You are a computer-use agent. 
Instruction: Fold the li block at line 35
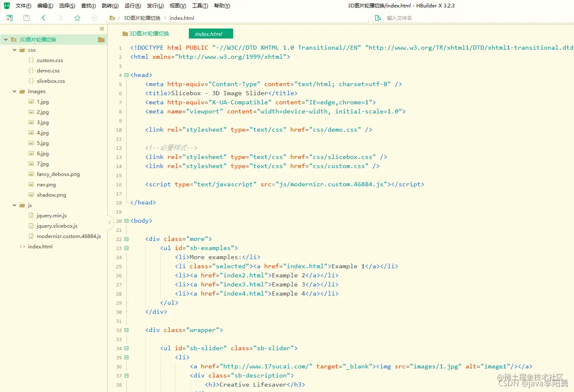pos(127,357)
